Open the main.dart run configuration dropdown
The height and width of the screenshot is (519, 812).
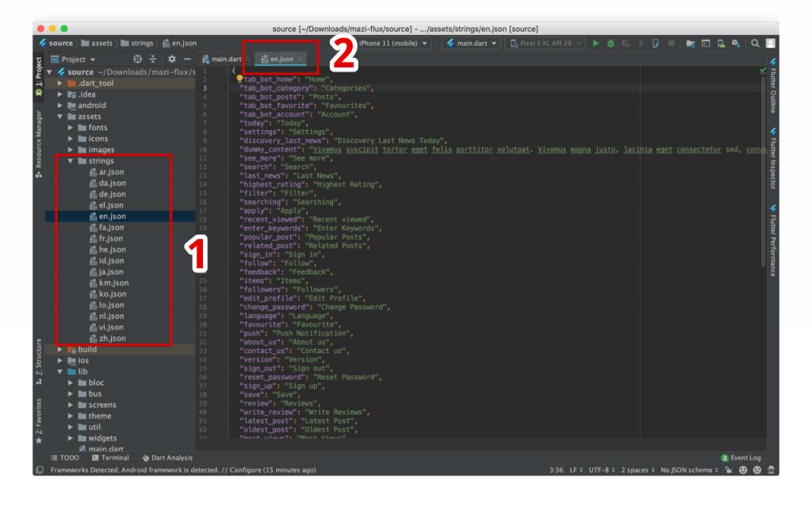pyautogui.click(x=473, y=44)
